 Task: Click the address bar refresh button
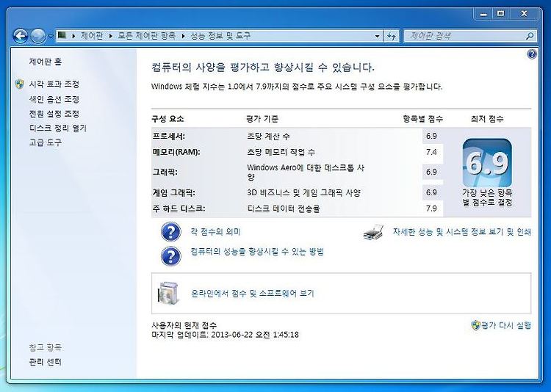(x=392, y=36)
